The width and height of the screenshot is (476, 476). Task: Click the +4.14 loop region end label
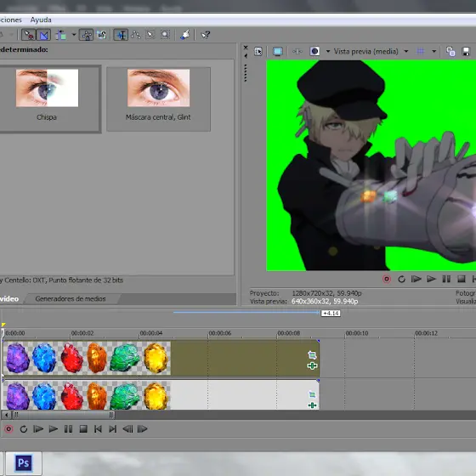[331, 313]
